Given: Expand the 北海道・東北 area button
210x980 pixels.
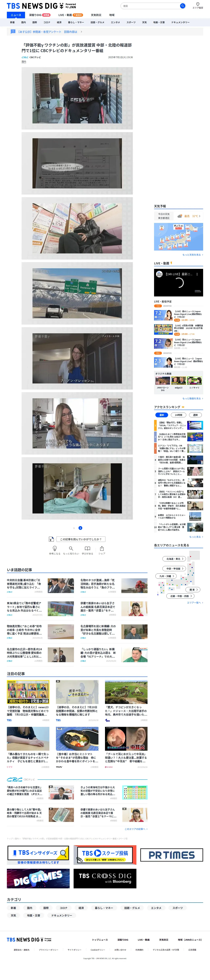Looking at the screenshot, I should tap(175, 559).
